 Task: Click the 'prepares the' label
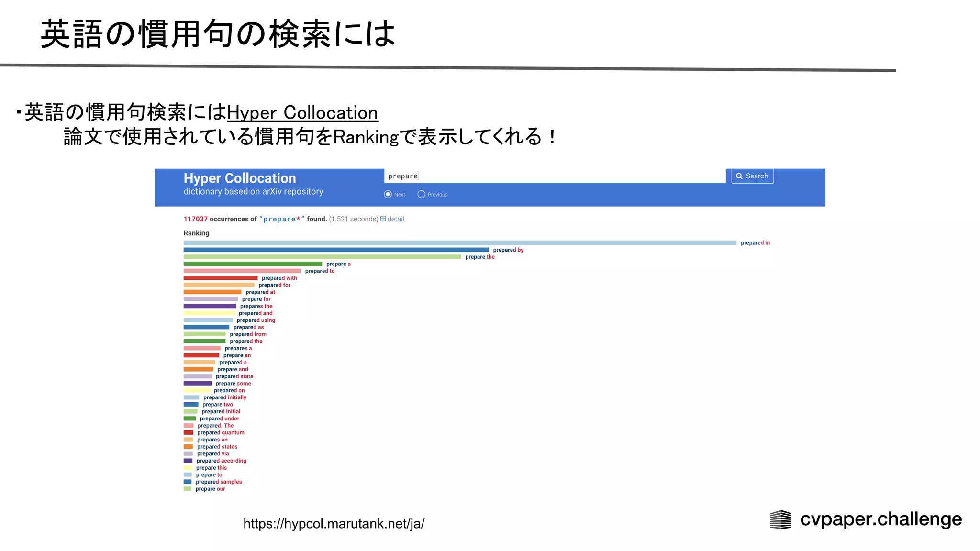coord(256,306)
